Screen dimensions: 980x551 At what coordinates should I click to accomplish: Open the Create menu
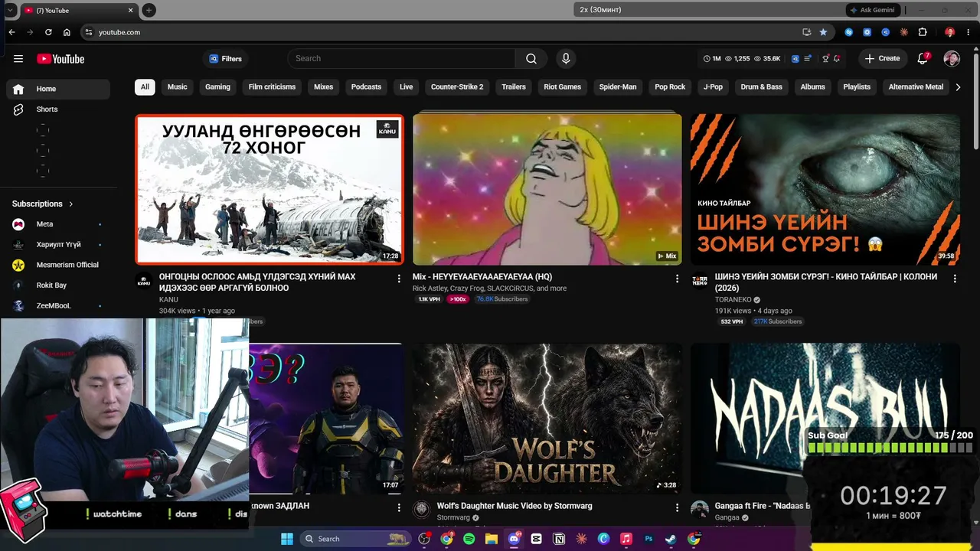pyautogui.click(x=882, y=59)
